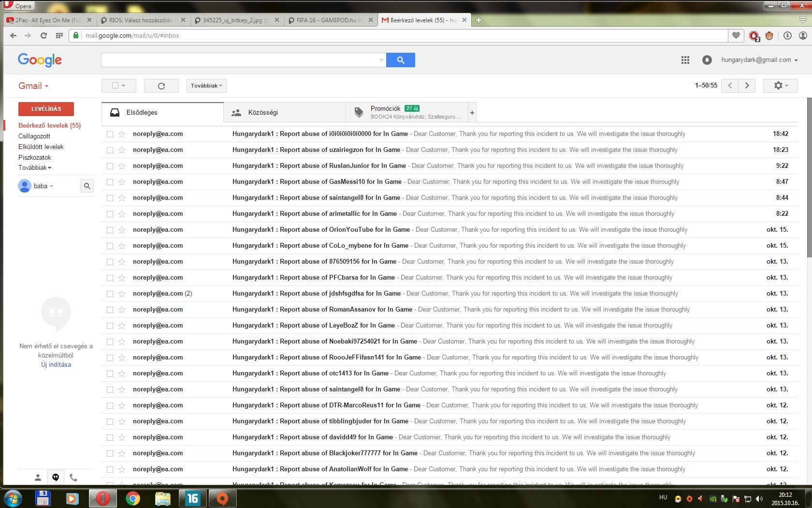
Task: Star the RomanAssanov report email
Action: click(x=122, y=310)
